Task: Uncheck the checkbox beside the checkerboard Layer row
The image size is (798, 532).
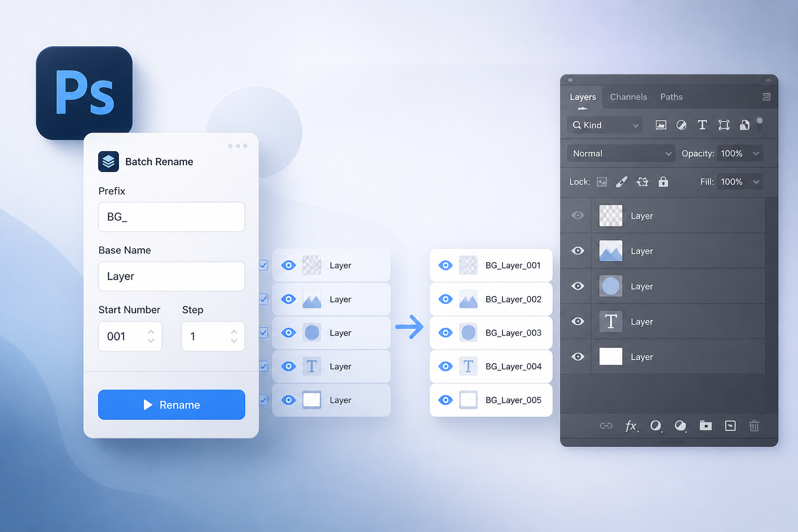Action: tap(263, 265)
